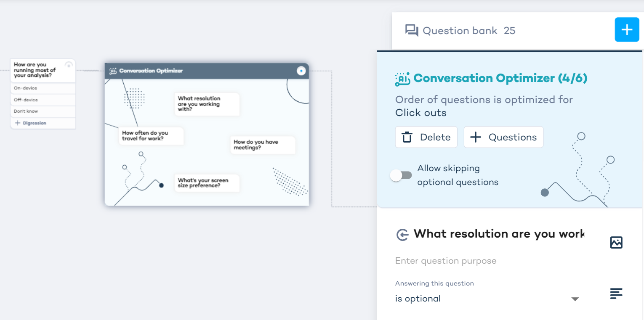
Task: Click the AI icon in the Conversation Optimizer panel title
Action: pos(403,79)
